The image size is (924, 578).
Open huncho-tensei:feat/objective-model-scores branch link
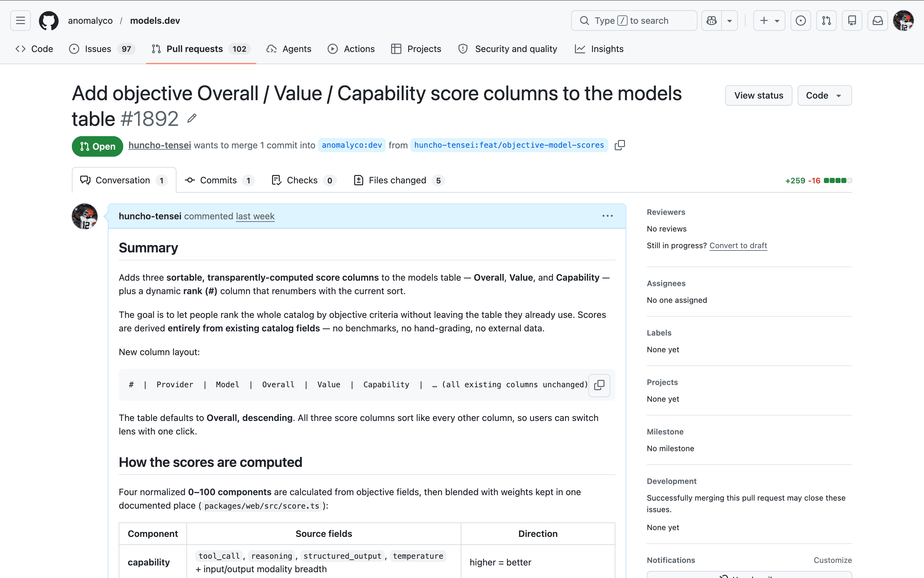click(509, 145)
